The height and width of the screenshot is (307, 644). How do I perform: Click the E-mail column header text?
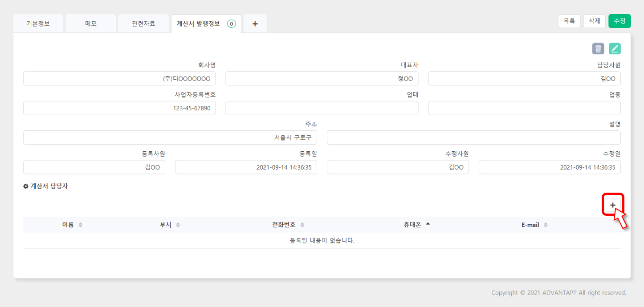click(x=530, y=225)
